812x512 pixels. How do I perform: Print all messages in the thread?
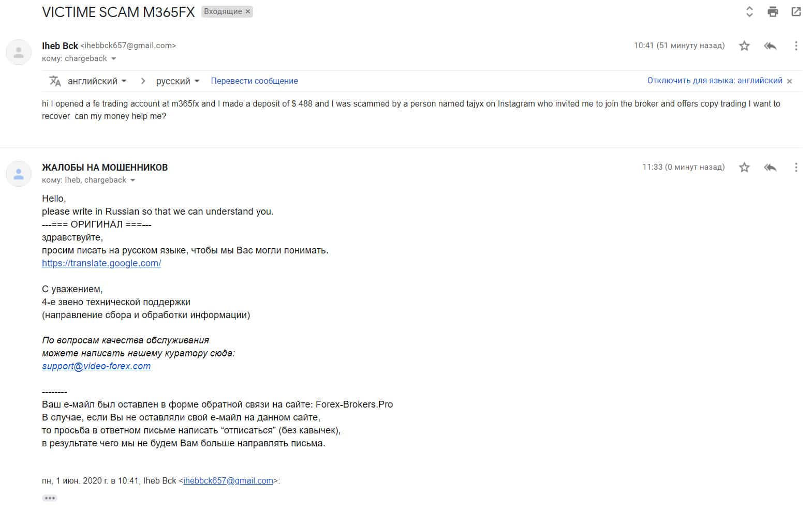pyautogui.click(x=773, y=11)
